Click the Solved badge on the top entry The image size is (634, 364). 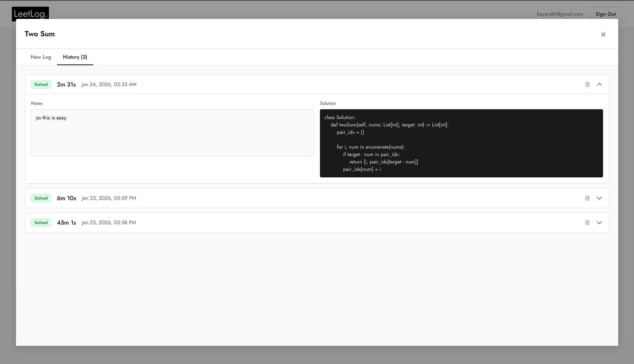pyautogui.click(x=41, y=84)
